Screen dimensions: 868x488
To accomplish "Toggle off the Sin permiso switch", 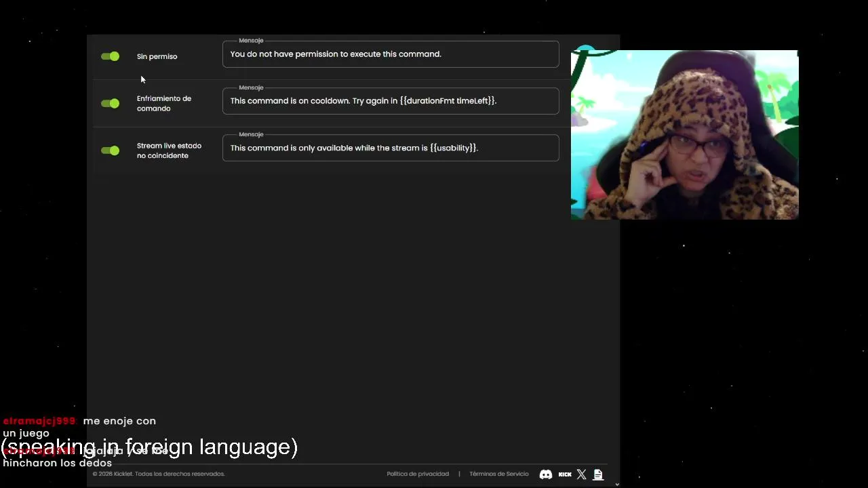I will [110, 56].
